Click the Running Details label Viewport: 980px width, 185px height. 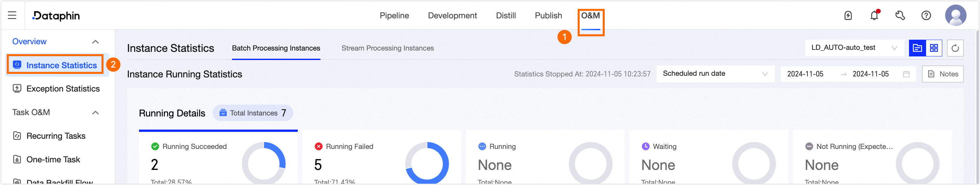(172, 113)
